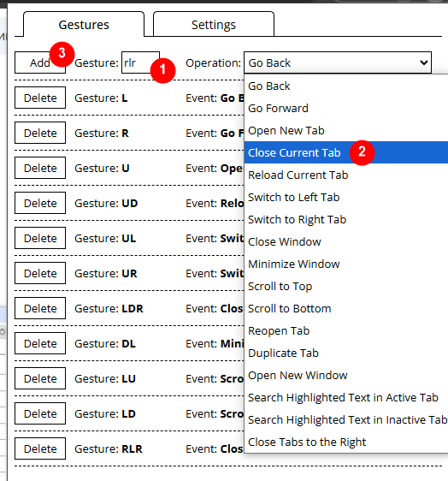Image resolution: width=448 pixels, height=481 pixels.
Task: Delete the UD gesture row
Action: (40, 203)
